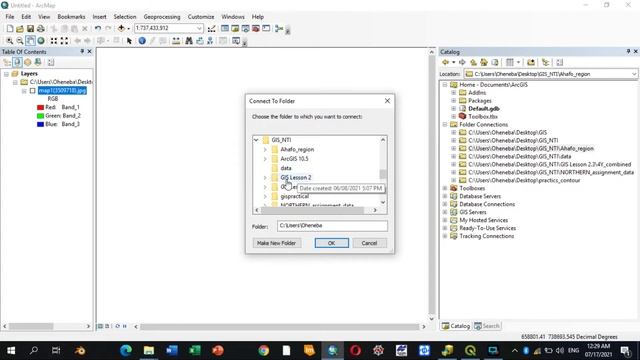Image resolution: width=640 pixels, height=360 pixels.
Task: Click Fixed Zoom Out icon
Action: (64, 41)
